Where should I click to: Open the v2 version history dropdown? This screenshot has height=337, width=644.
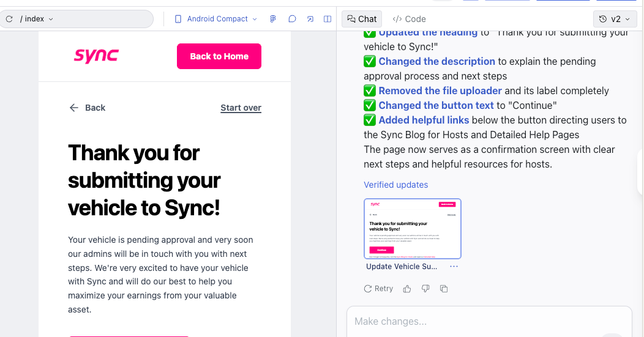pyautogui.click(x=615, y=19)
